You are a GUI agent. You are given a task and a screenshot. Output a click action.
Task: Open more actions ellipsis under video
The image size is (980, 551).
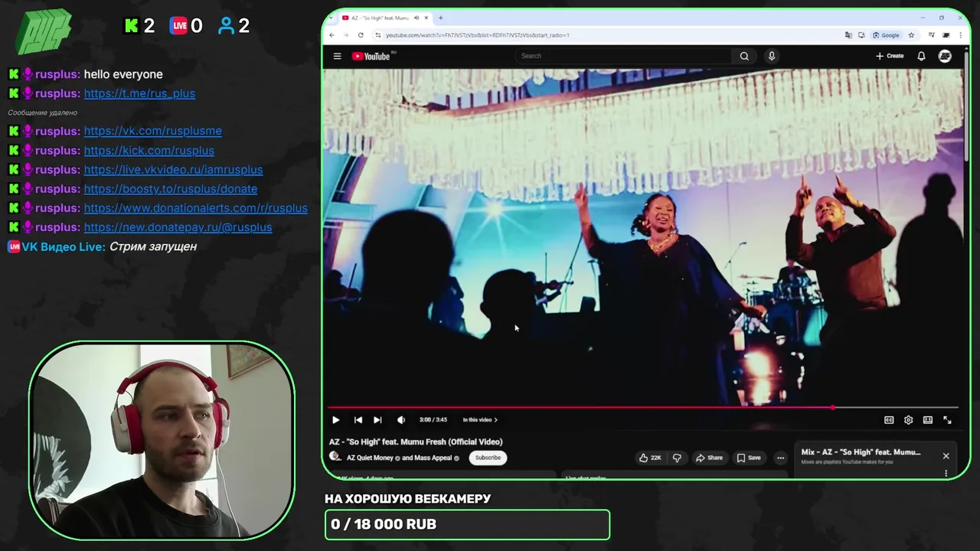[x=780, y=458]
